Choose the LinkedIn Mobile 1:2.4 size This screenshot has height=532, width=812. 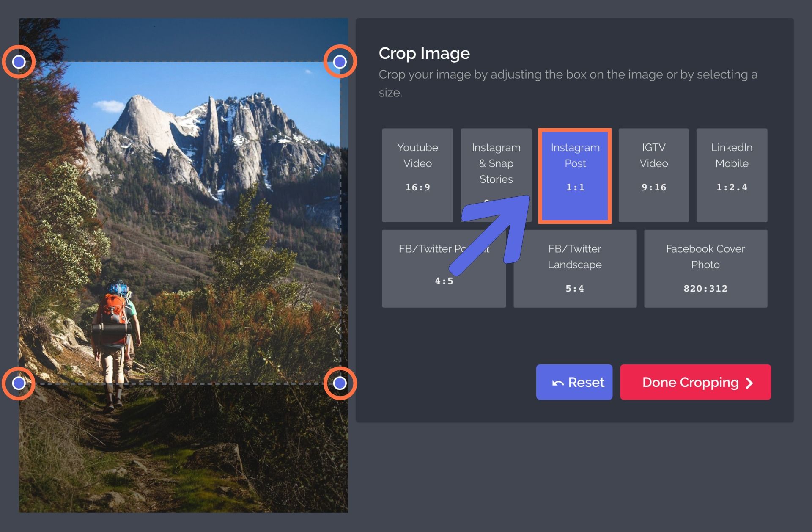tap(732, 175)
